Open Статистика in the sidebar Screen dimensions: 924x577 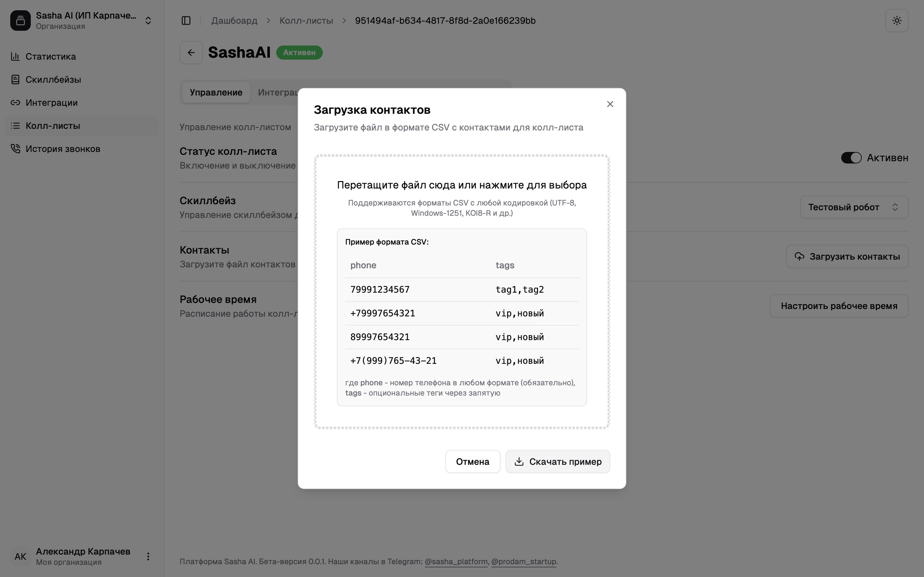(51, 56)
